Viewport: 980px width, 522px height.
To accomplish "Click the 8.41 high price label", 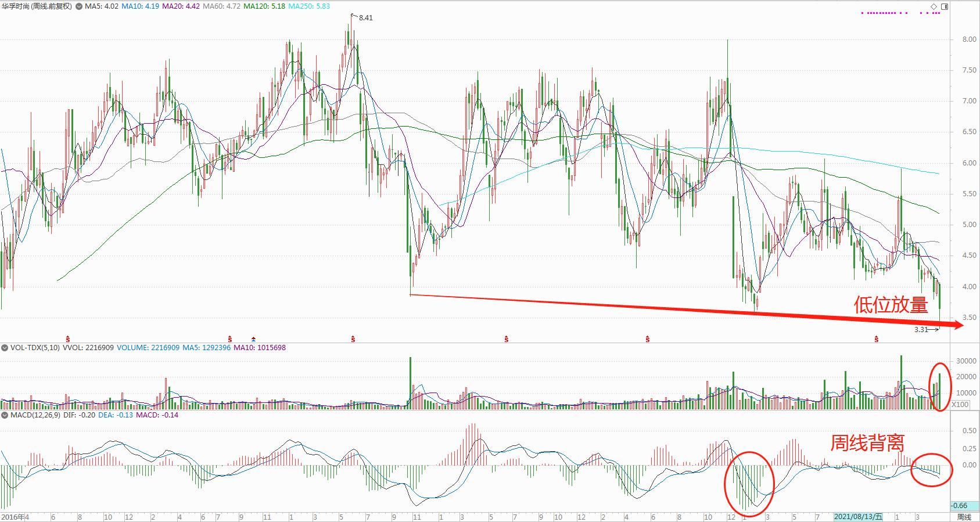I will pos(366,18).
